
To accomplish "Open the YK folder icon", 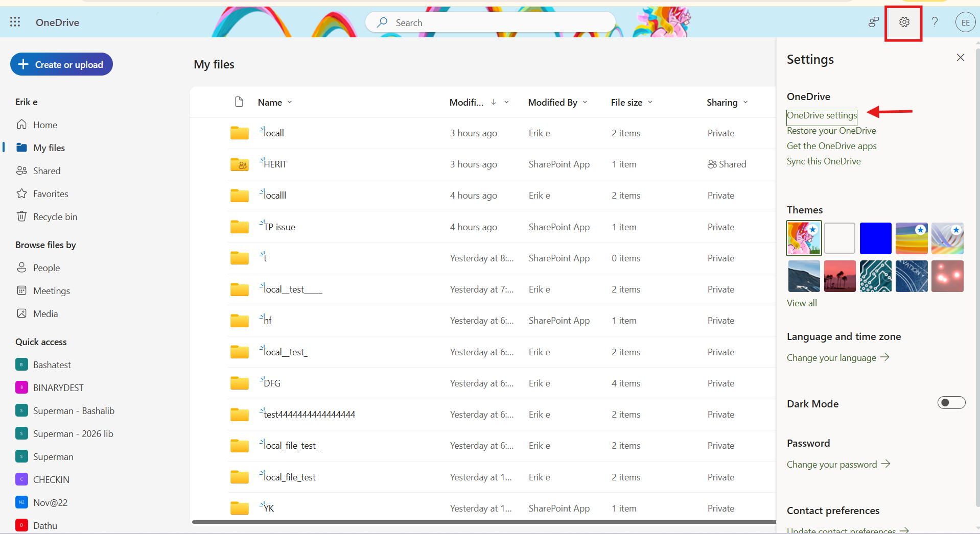I will tap(239, 508).
